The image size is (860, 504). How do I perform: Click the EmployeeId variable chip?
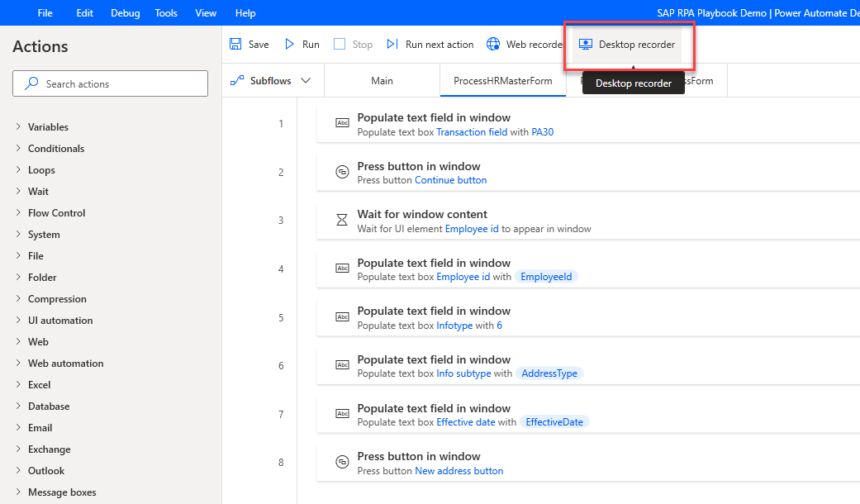click(546, 277)
